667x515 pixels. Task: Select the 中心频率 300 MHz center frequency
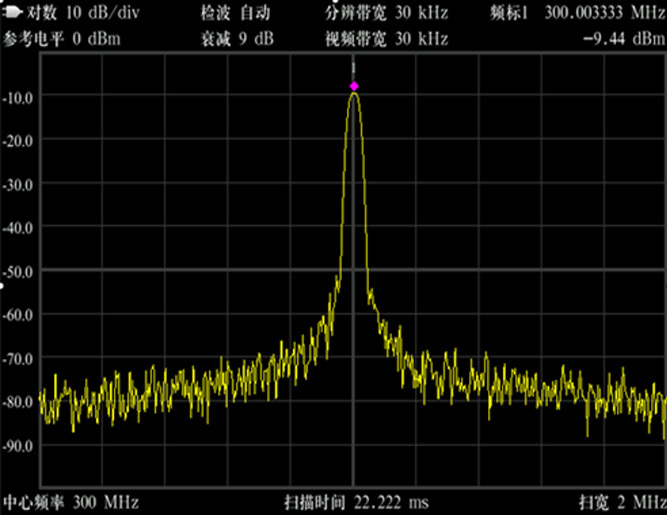71,503
